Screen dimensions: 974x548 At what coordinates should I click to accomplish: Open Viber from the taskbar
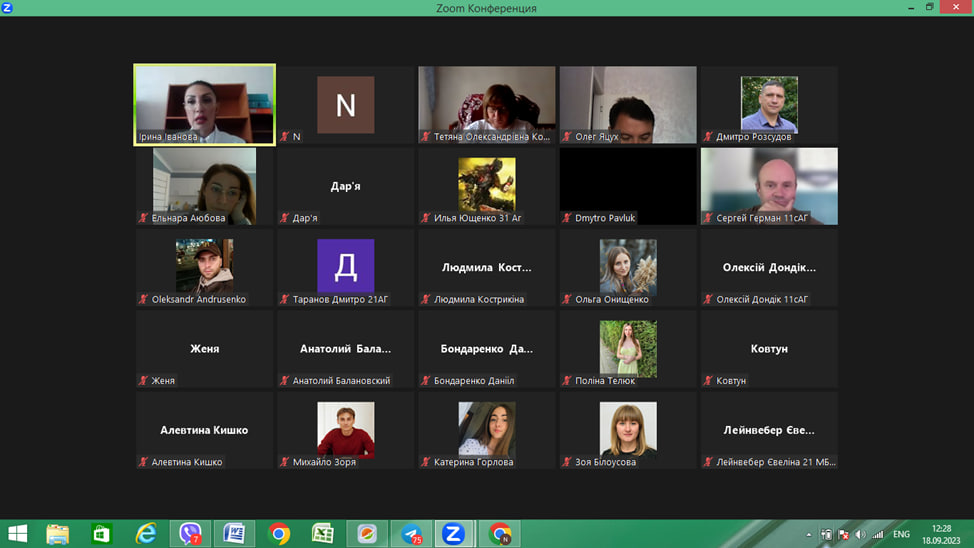[190, 534]
